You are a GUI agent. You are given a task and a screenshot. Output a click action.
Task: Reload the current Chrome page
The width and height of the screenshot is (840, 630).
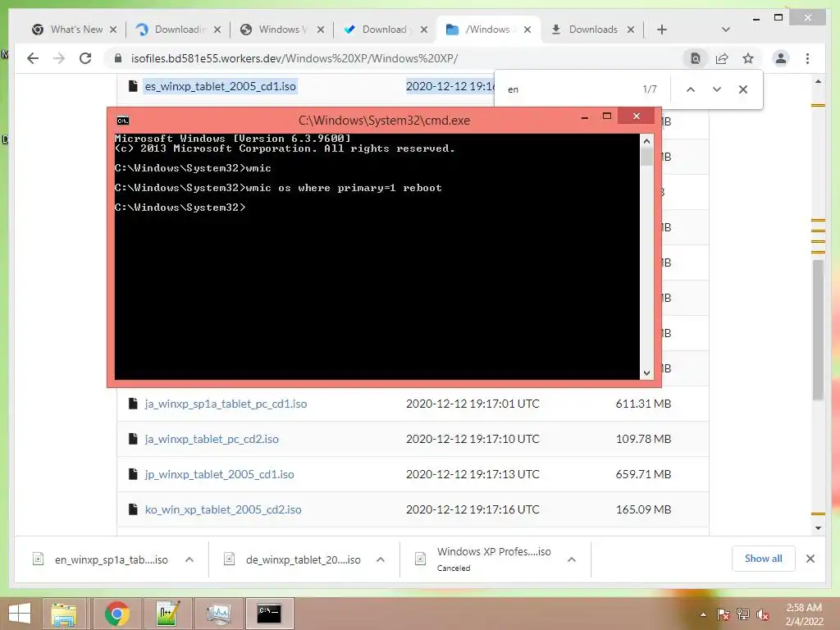85,58
